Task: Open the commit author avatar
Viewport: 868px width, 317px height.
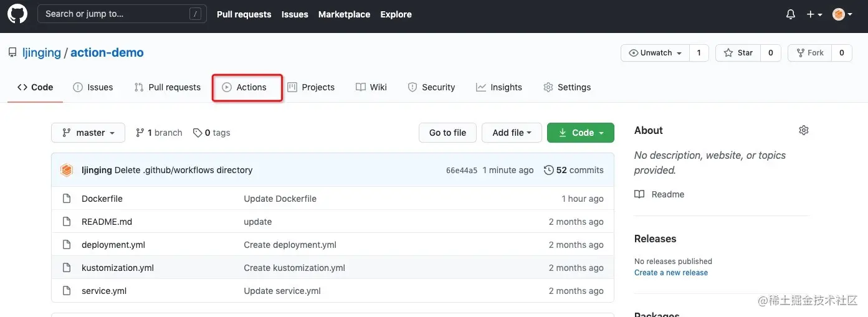Action: pyautogui.click(x=67, y=170)
